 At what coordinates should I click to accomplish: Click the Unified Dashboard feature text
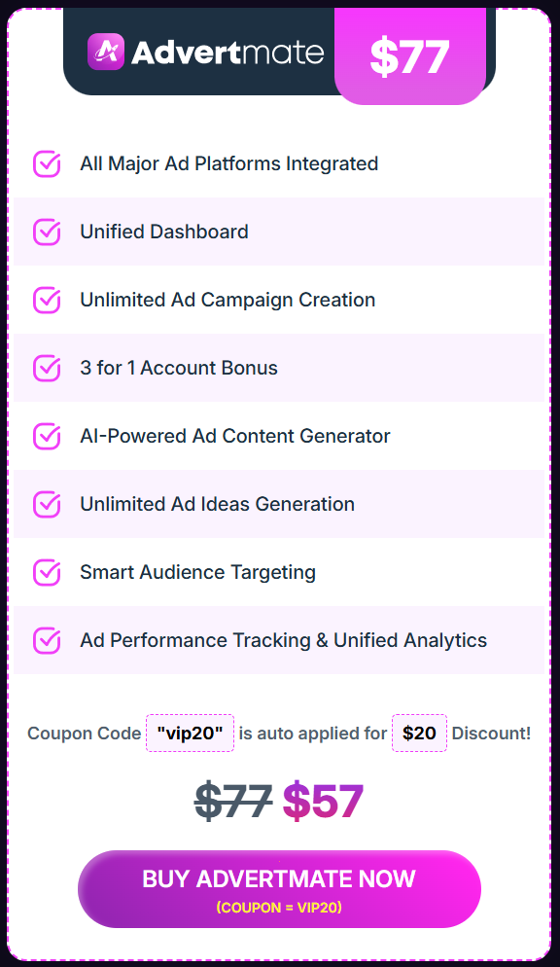pos(164,232)
